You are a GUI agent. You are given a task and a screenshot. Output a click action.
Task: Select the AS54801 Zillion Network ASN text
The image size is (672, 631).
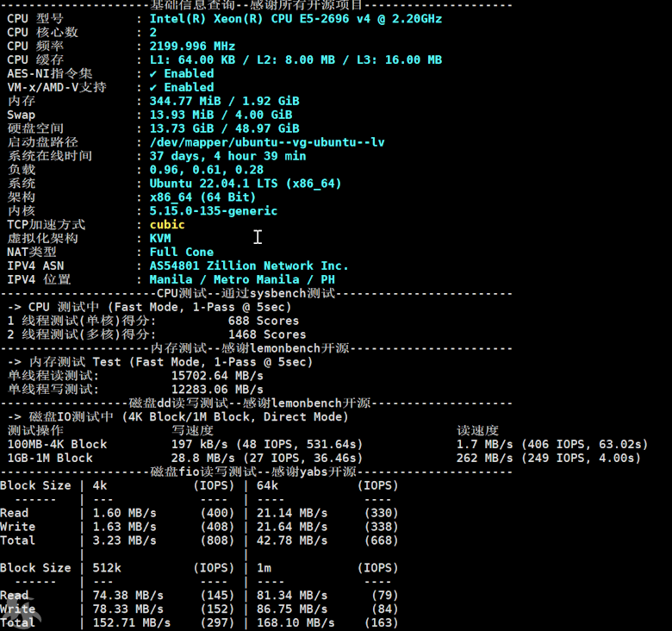(249, 266)
